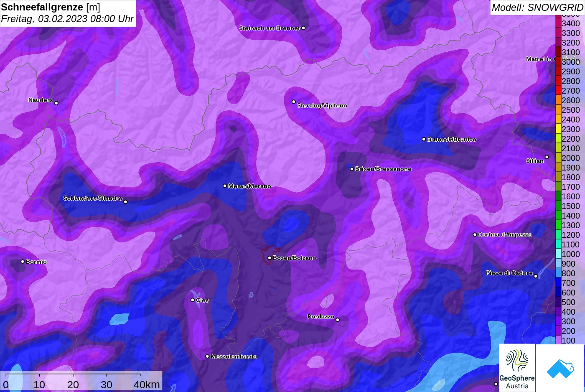Select the Nauders location marker
Screen dimensions: 585x392
point(56,103)
